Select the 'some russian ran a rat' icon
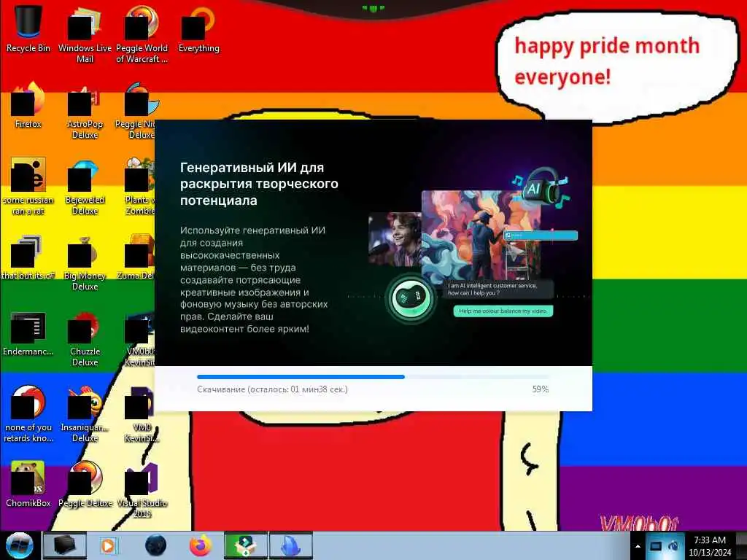Image resolution: width=747 pixels, height=560 pixels. click(28, 186)
